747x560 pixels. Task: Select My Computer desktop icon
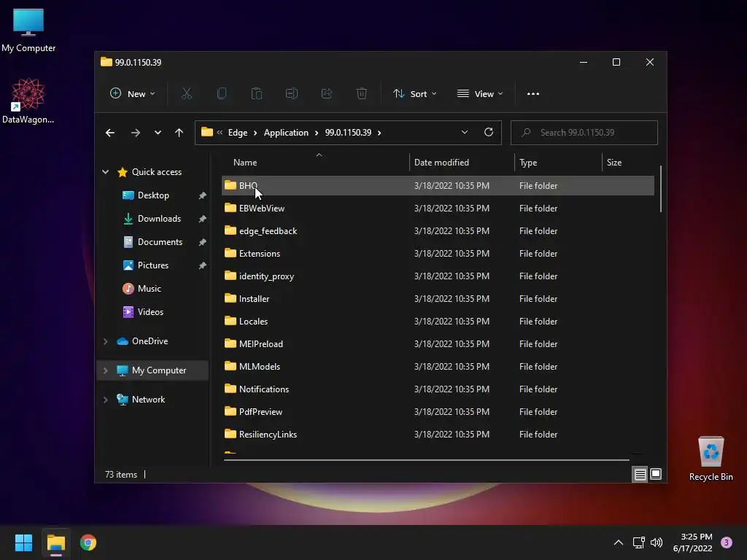(28, 31)
